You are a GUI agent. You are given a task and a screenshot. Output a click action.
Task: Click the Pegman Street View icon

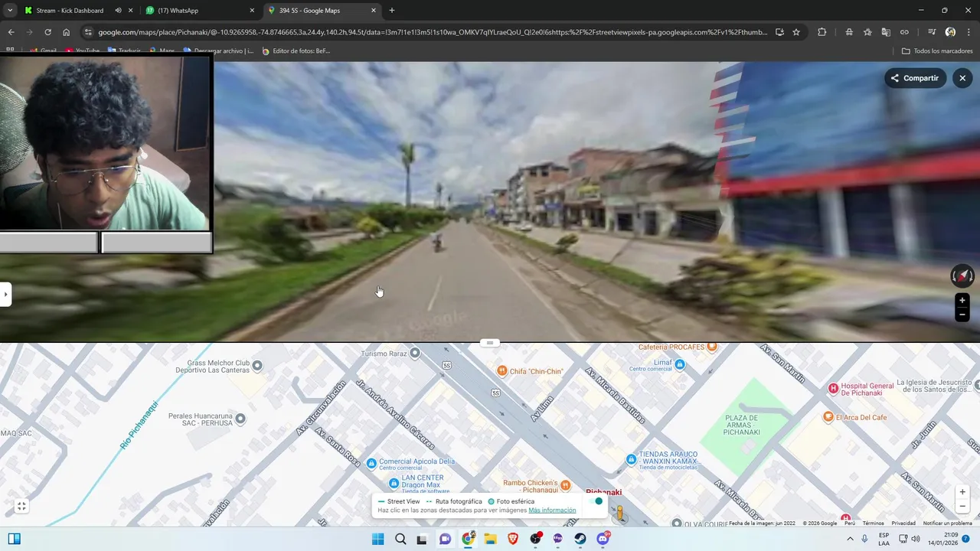tap(620, 515)
